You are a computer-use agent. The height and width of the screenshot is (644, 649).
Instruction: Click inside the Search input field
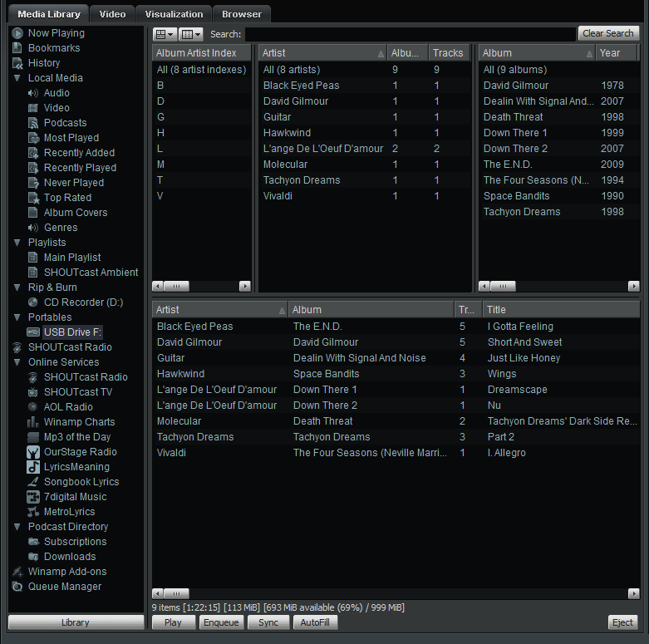(x=411, y=34)
